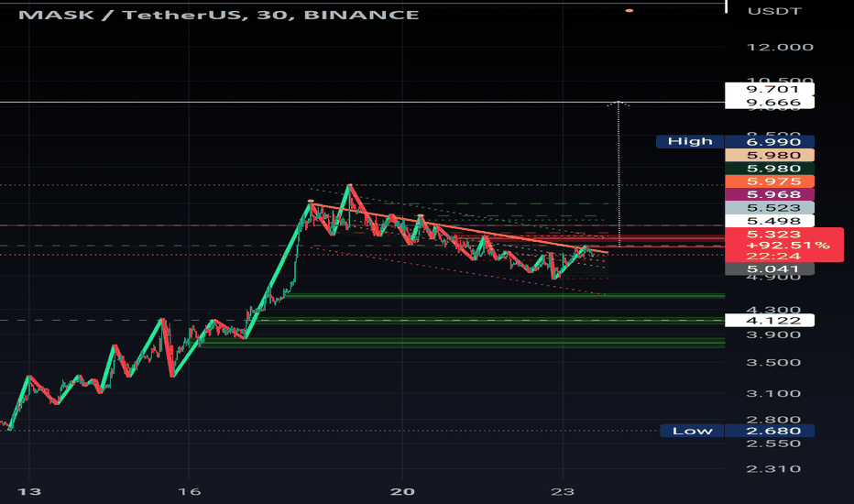Click the 2.800 price axis label

click(x=773, y=420)
